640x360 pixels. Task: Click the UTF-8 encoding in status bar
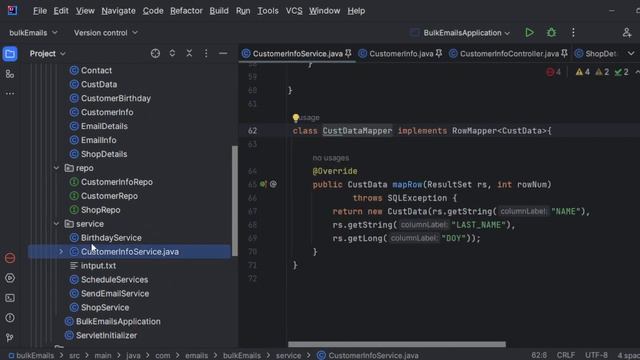pyautogui.click(x=596, y=355)
